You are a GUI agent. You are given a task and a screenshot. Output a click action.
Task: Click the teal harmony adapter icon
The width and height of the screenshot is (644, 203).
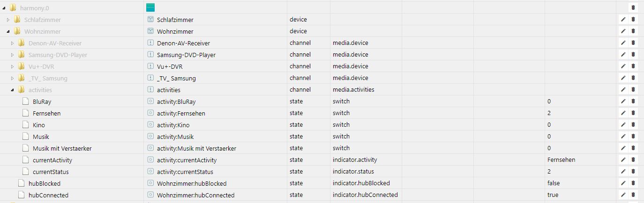[x=150, y=7]
